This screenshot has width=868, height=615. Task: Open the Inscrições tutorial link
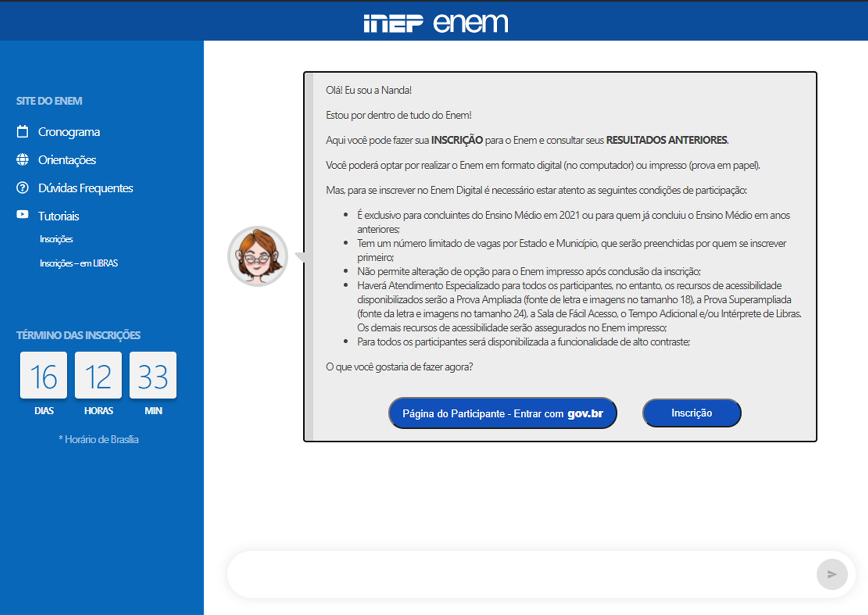click(56, 239)
